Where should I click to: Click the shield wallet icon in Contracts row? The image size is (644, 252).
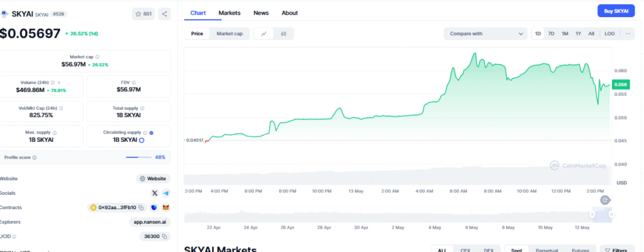pos(155,207)
